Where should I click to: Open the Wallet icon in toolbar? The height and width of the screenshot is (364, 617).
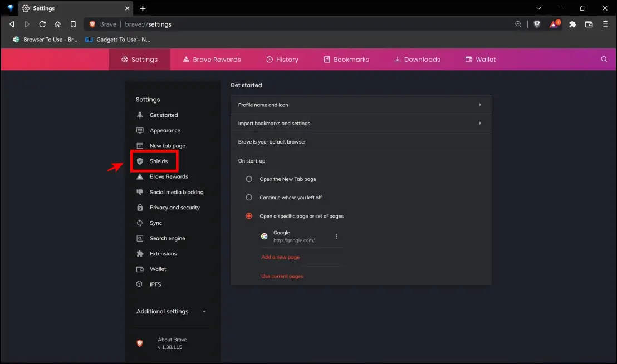589,24
